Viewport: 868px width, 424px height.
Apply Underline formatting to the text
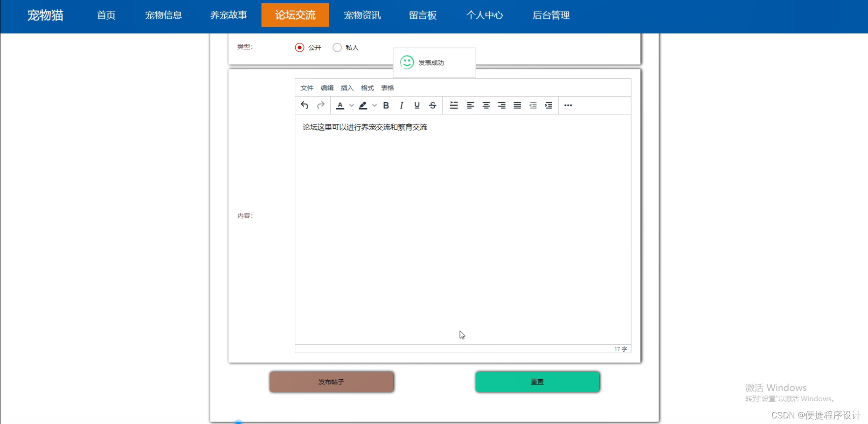point(417,105)
